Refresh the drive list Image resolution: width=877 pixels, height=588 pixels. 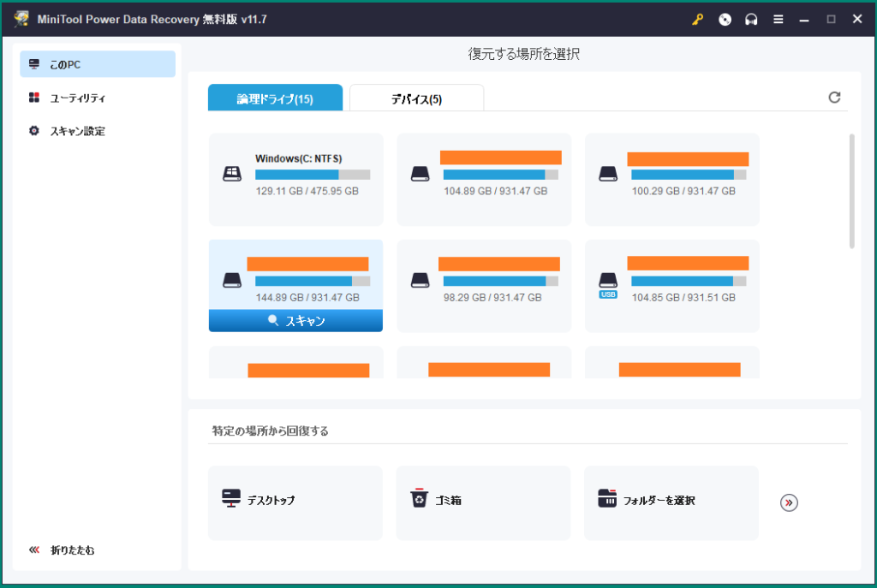pos(835,98)
